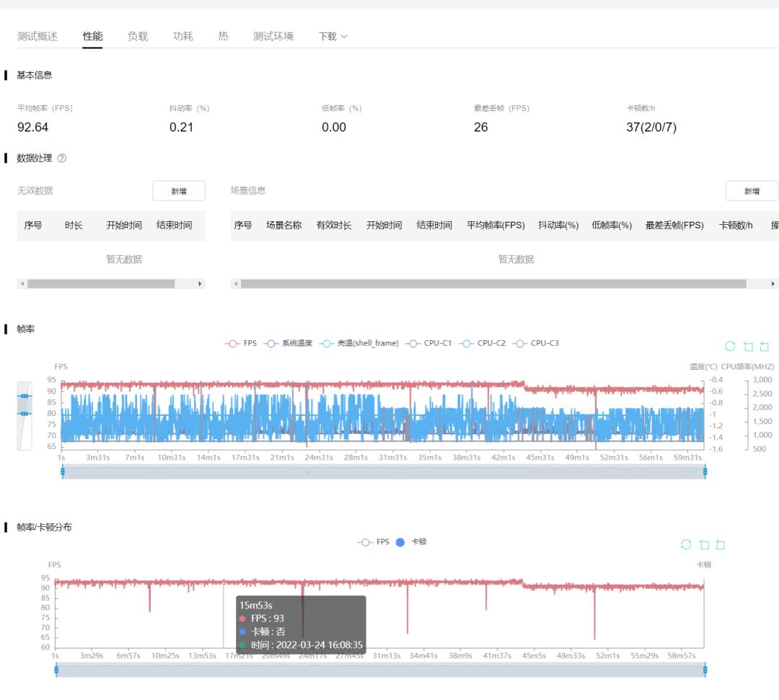The image size is (779, 700).
Task: Activate the area zoom icon in the 帧率 chart
Action: tap(748, 347)
